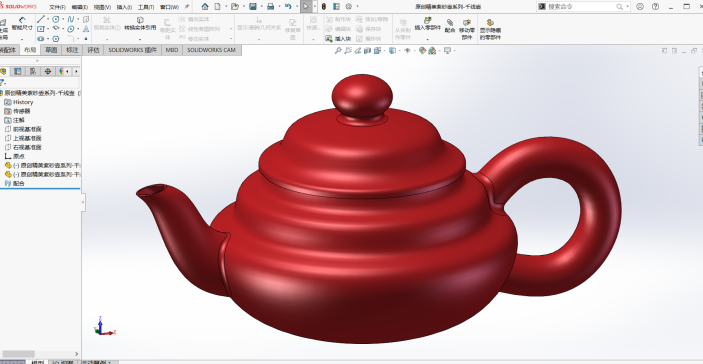Screen dimensions: 703x364
Task: Click Show Hidden Components (显示隐藏的零部件)
Action: (x=490, y=29)
